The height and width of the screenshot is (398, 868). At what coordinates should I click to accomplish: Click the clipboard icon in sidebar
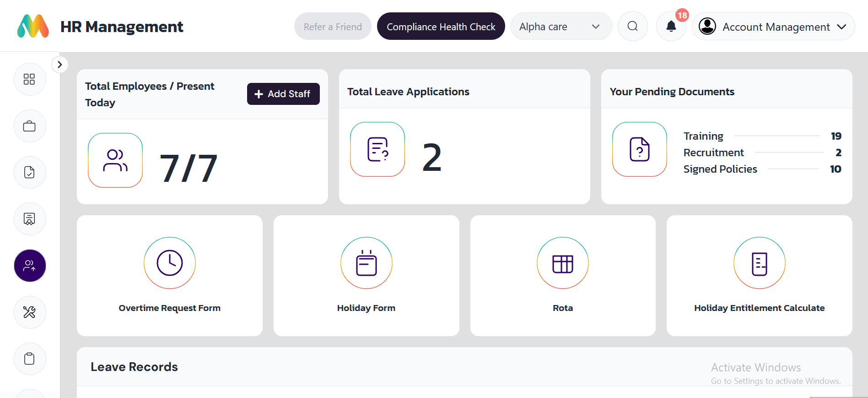pyautogui.click(x=29, y=359)
